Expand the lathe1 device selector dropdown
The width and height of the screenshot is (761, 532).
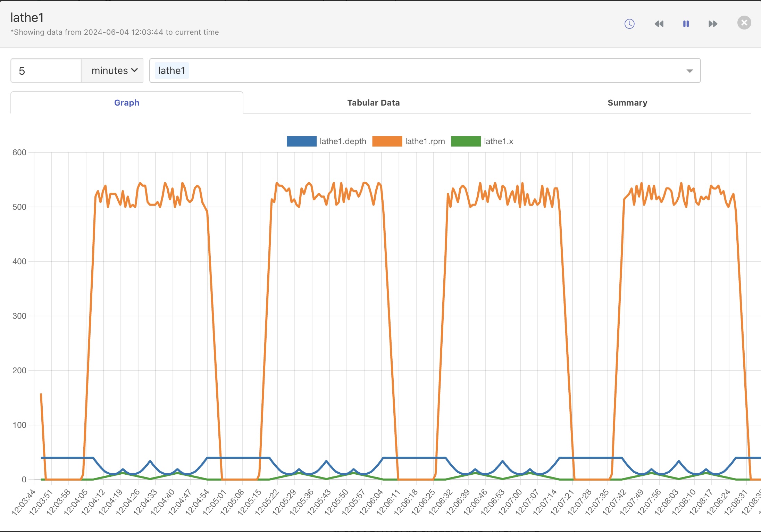click(x=689, y=70)
